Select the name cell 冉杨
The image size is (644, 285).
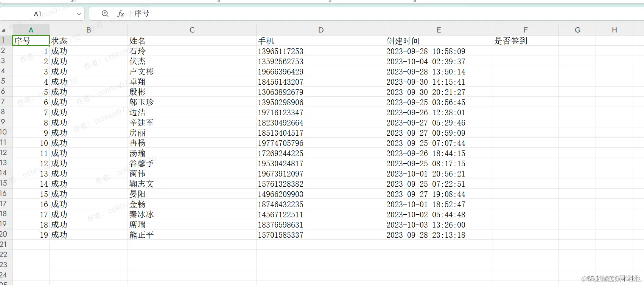pos(192,143)
